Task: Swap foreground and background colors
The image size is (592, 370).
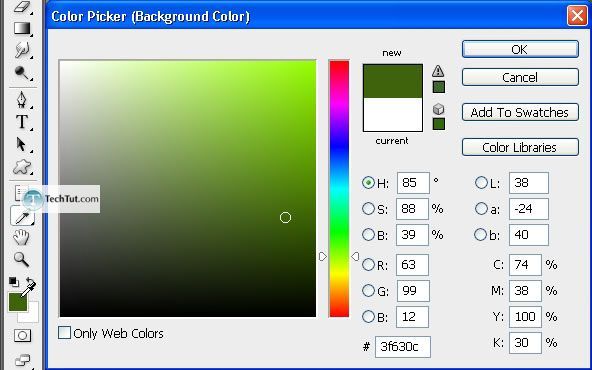Action: pos(31,282)
